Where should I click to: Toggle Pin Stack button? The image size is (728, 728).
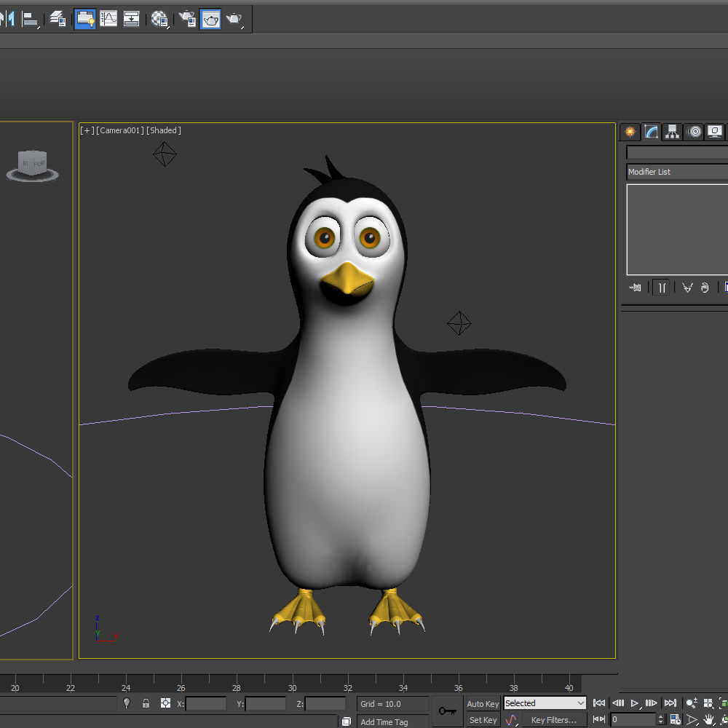click(x=635, y=288)
